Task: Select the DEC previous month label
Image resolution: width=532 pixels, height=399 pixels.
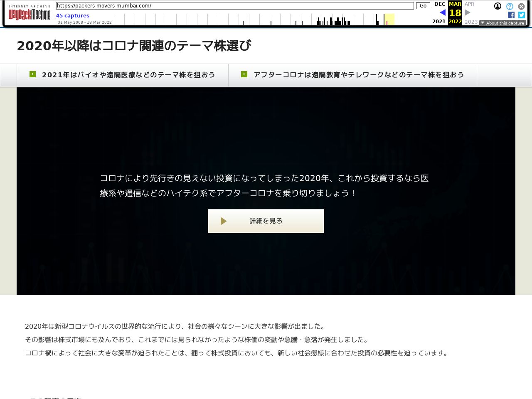Action: click(x=439, y=4)
